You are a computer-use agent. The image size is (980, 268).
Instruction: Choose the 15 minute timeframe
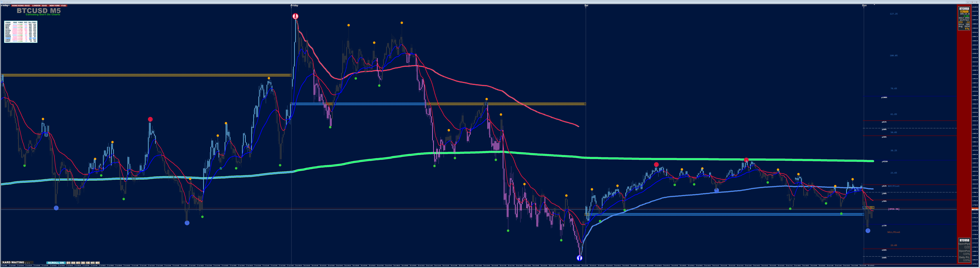click(x=88, y=263)
